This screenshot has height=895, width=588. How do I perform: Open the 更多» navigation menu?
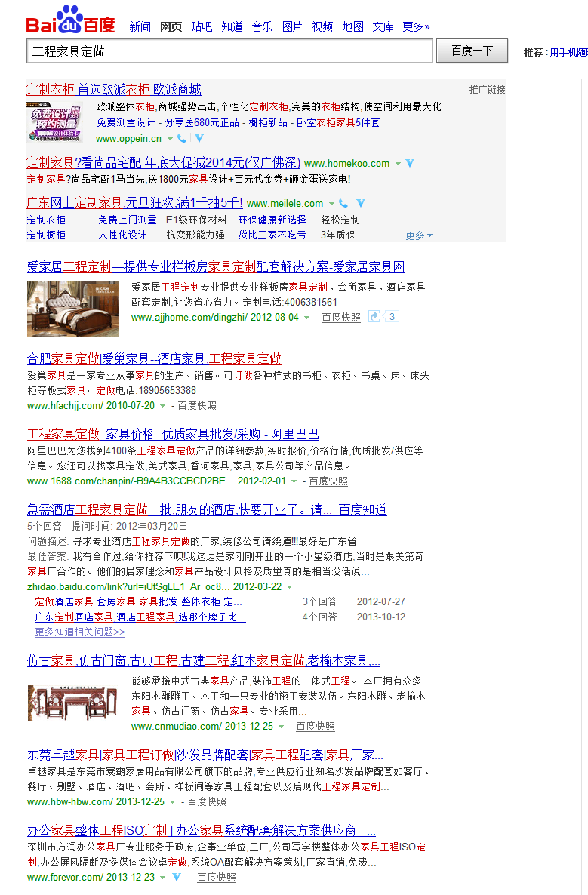(416, 27)
